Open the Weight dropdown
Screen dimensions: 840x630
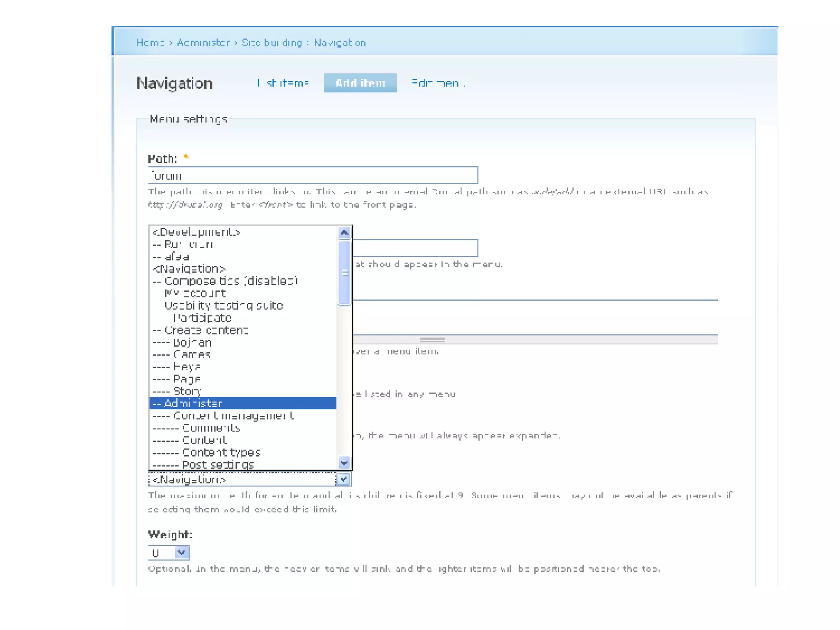[x=181, y=552]
